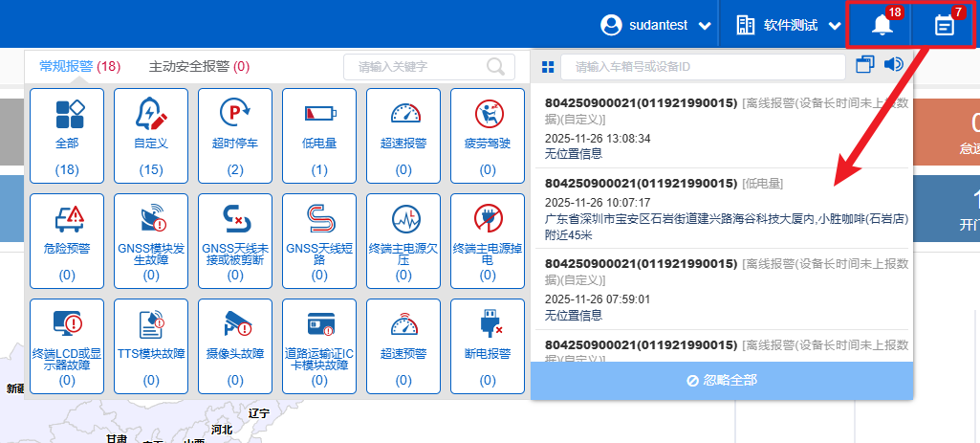
Task: Open the alarm bell notifications
Action: click(x=882, y=26)
